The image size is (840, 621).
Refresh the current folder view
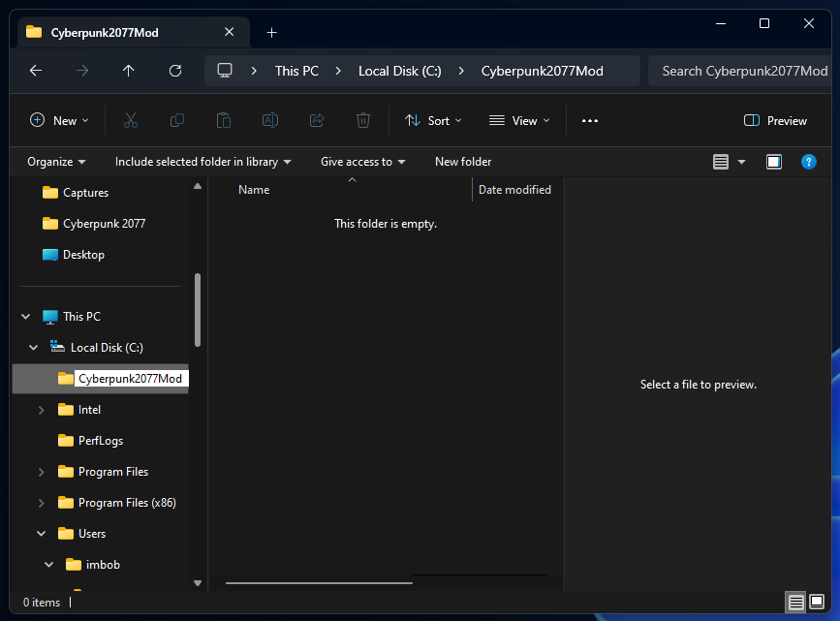pos(175,71)
